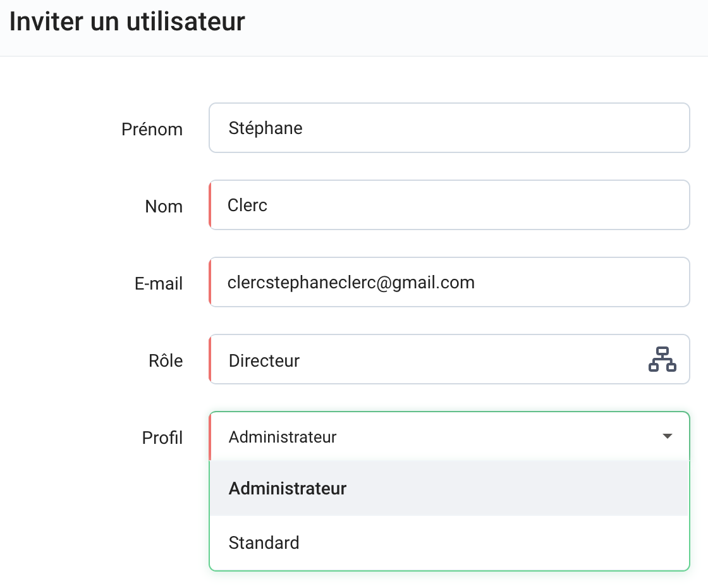
Task: Click the Nom field label
Action: [164, 207]
